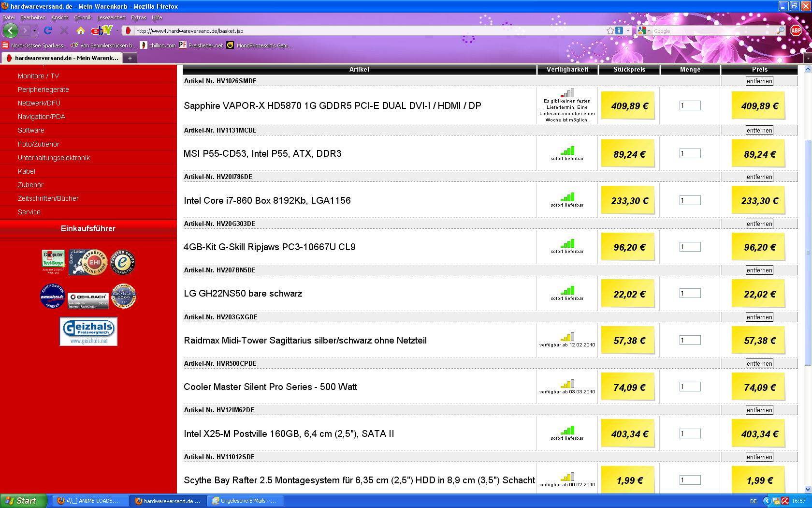Open the Google search engine dropdown
Viewport: 812px width, 508px height.
pyautogui.click(x=643, y=30)
